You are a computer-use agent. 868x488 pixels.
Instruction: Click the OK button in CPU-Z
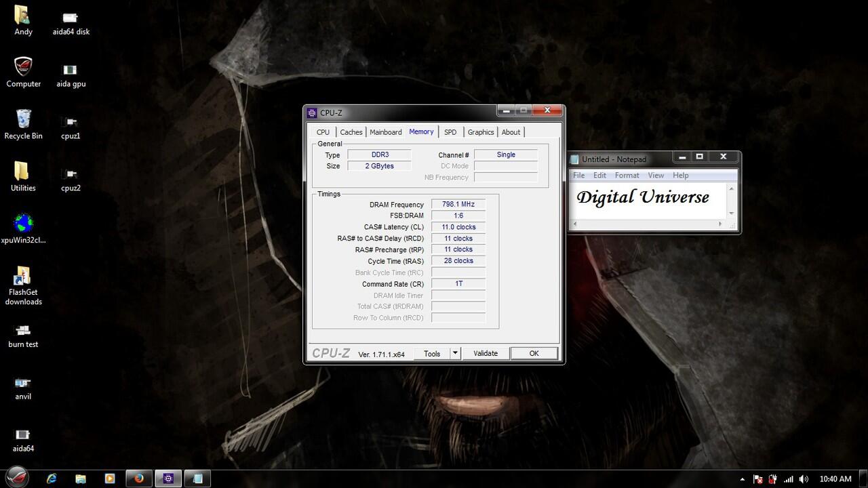(534, 353)
